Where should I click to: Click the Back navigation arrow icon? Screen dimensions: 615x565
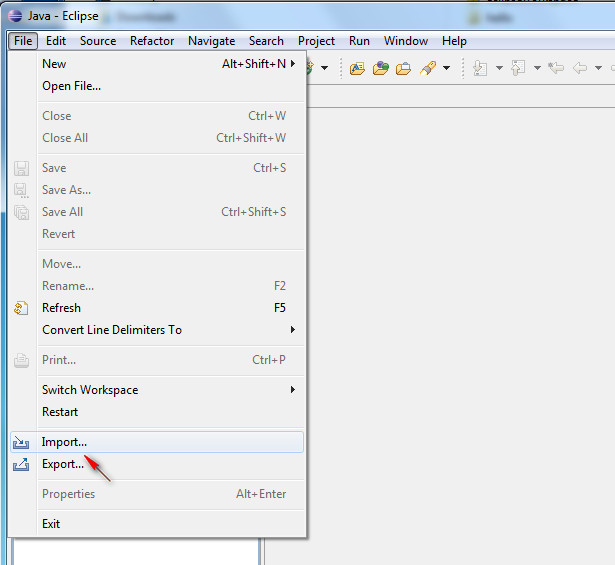pos(580,68)
